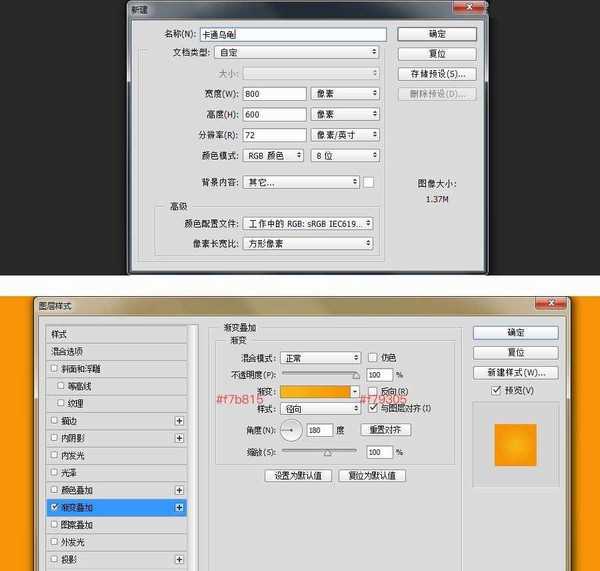Image resolution: width=600 pixels, height=571 pixels.
Task: Open the 像素长宽比 dropdown 方形像素
Action: coord(308,243)
